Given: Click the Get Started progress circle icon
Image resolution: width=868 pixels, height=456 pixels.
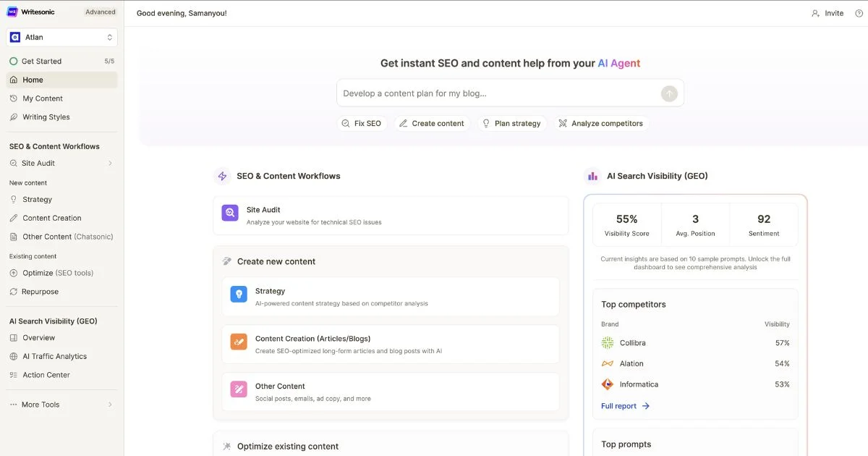Looking at the screenshot, I should 14,62.
